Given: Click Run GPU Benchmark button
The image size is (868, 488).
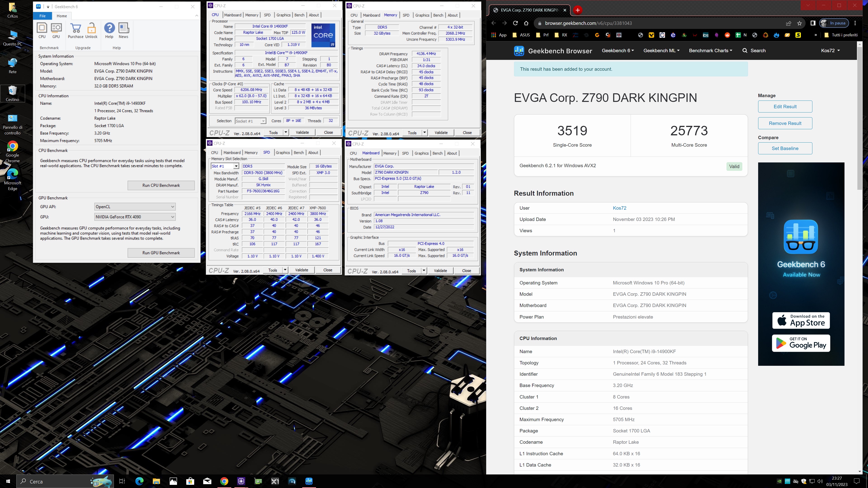Looking at the screenshot, I should [x=161, y=253].
